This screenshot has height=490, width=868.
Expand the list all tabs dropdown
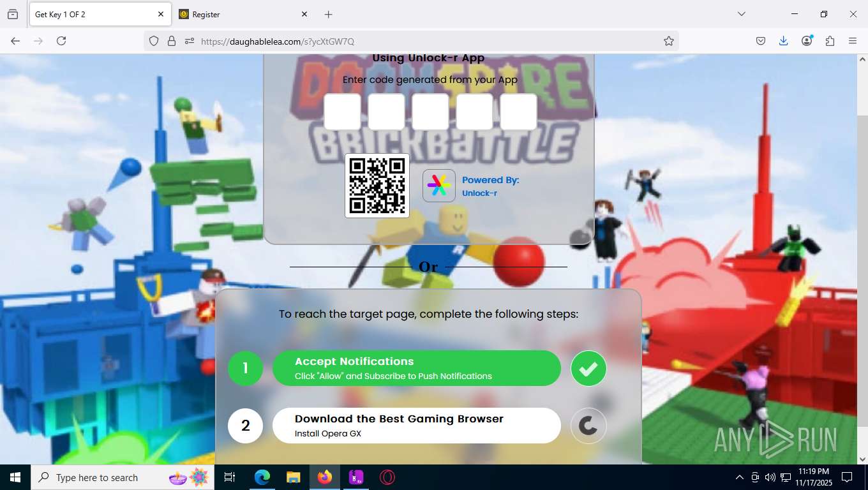pos(742,14)
